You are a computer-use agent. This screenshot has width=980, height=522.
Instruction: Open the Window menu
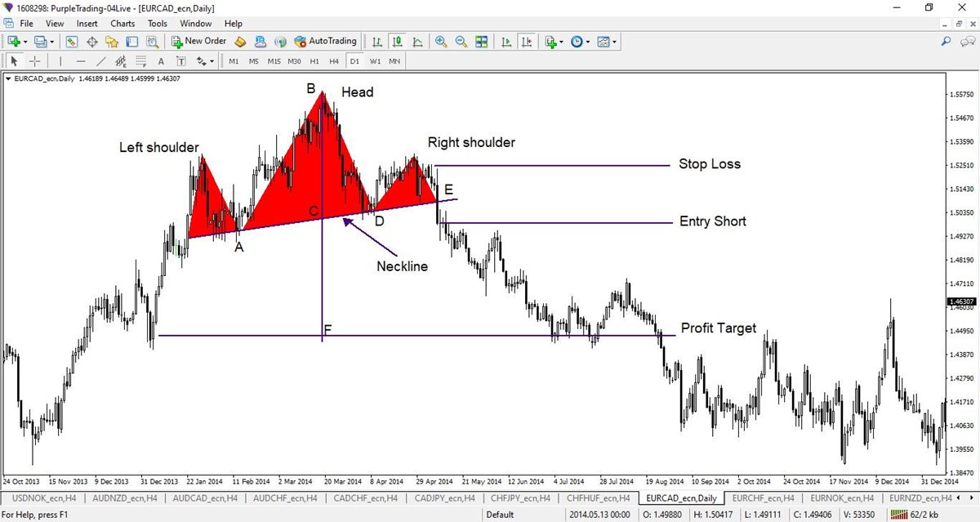coord(196,24)
